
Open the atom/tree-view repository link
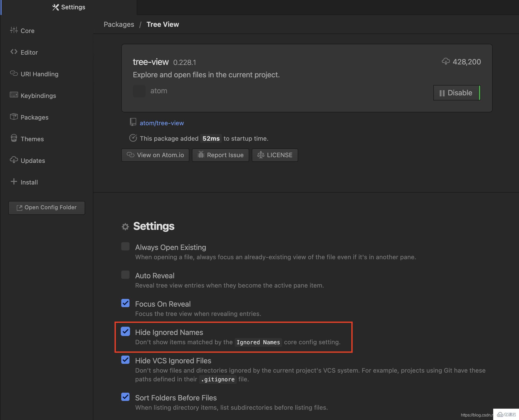pyautogui.click(x=162, y=123)
